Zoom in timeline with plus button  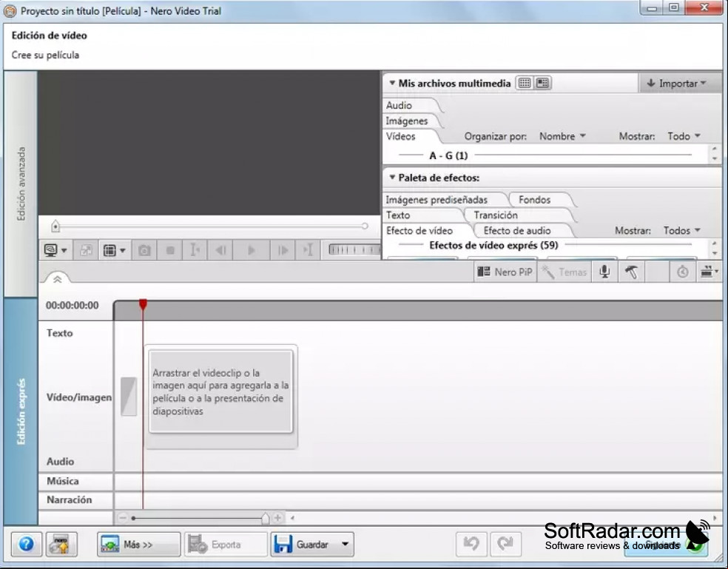point(277,517)
